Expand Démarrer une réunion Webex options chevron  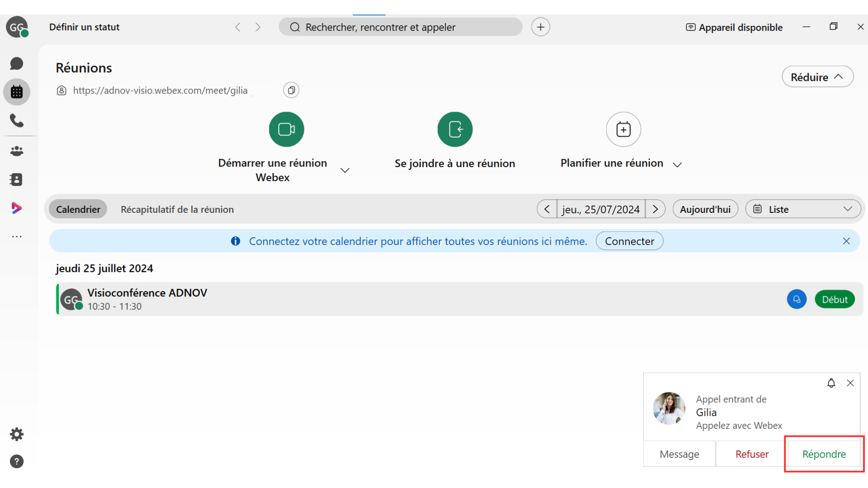345,170
